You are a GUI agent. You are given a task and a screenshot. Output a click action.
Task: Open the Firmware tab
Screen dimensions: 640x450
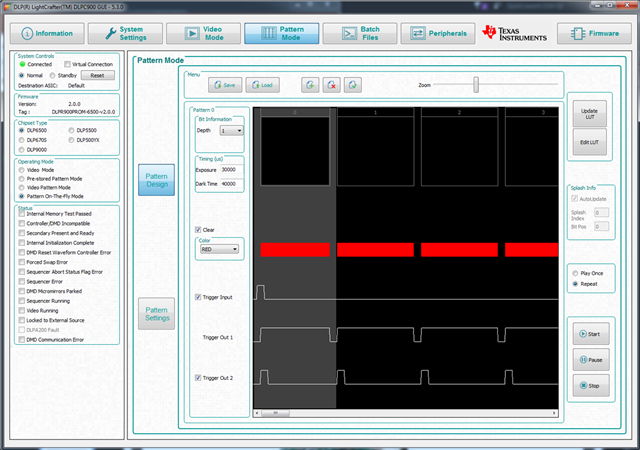(x=594, y=33)
